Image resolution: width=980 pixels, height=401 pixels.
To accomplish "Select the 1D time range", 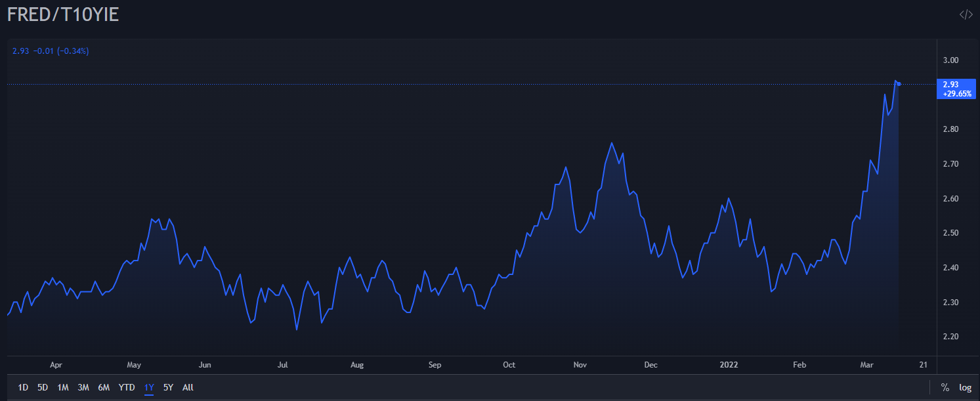I will (23, 387).
